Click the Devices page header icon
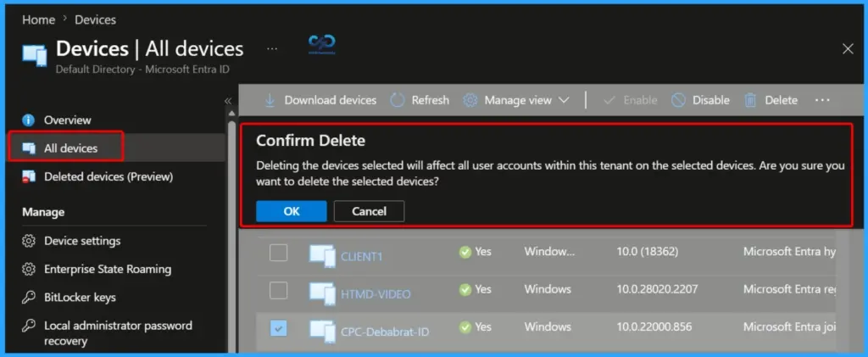The width and height of the screenshot is (868, 357). click(34, 55)
